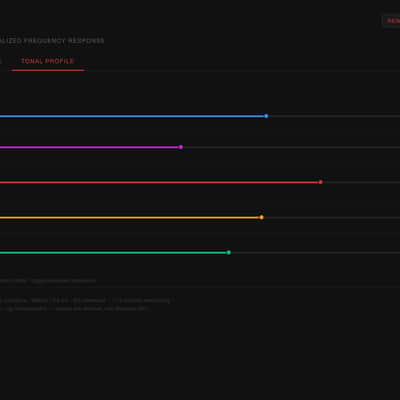
Task: Click gray track right of blue handle
Action: pyautogui.click(x=334, y=116)
